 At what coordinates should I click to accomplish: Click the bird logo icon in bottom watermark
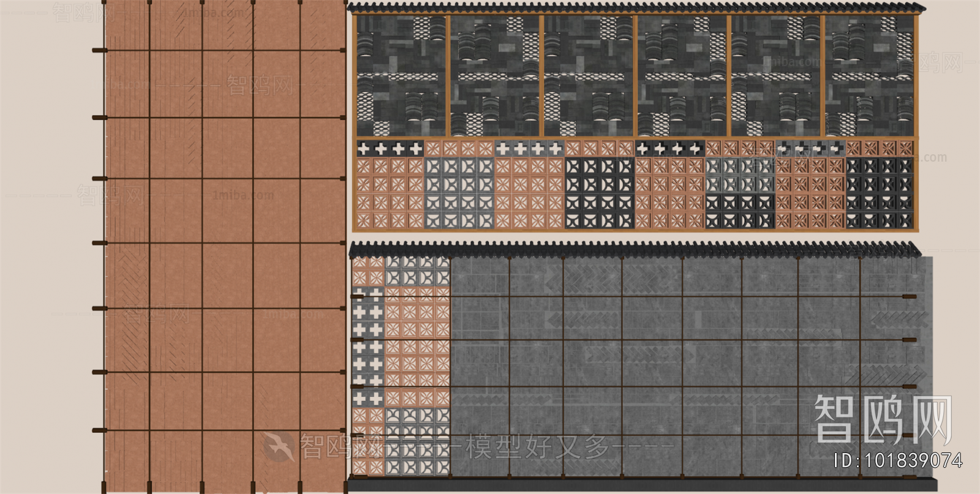coord(279,446)
